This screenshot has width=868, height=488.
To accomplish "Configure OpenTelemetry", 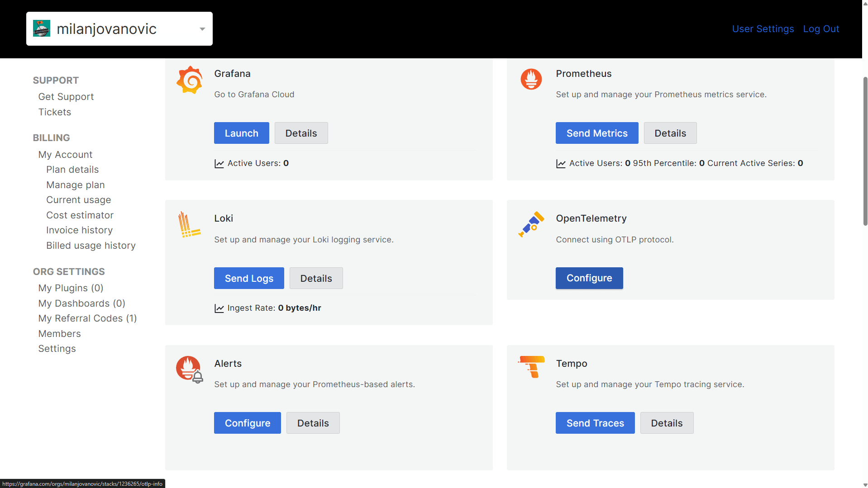I will (x=589, y=278).
